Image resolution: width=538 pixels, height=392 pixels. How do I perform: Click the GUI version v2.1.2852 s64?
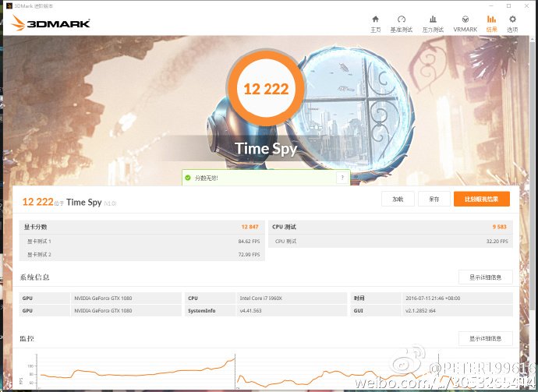coord(420,311)
